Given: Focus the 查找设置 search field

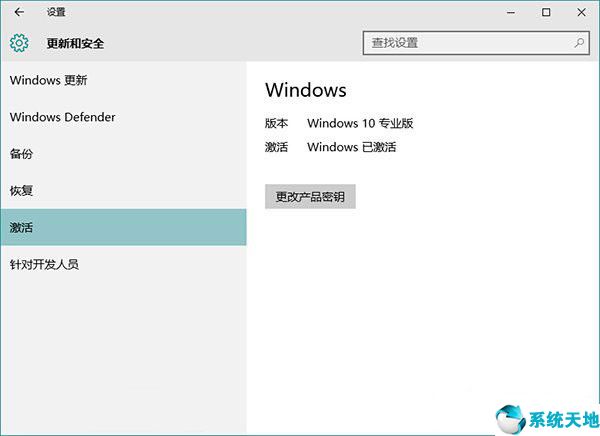Looking at the screenshot, I should point(476,43).
